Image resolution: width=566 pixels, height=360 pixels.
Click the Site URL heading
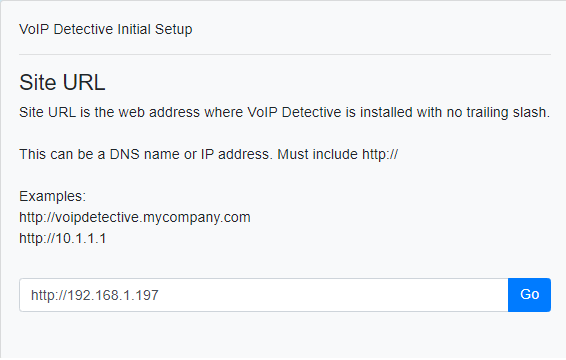(62, 82)
